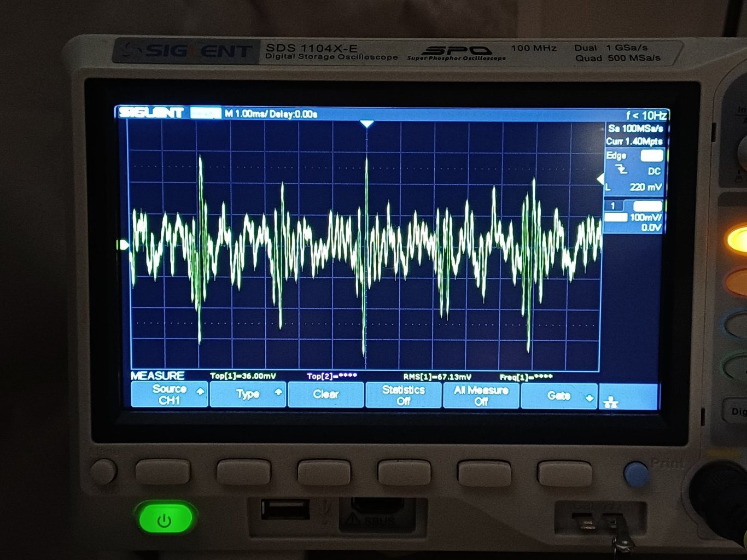Tap the falling edge trigger slope icon
The width and height of the screenshot is (747, 560).
(x=622, y=171)
